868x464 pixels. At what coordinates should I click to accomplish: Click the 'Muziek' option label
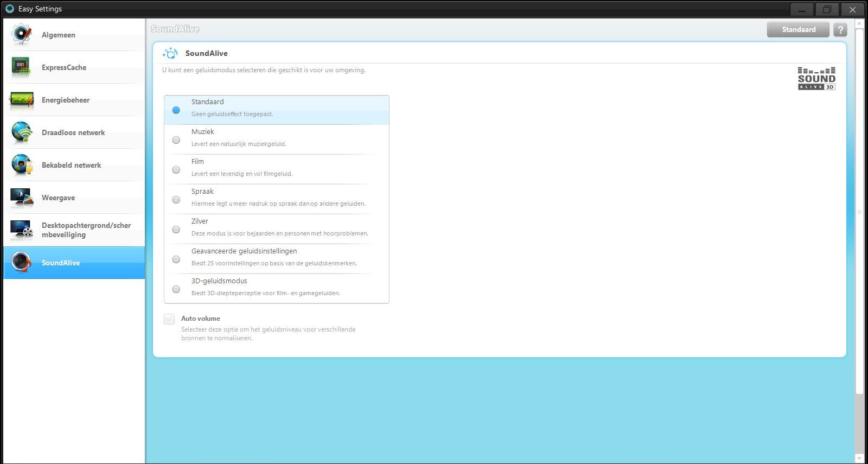pyautogui.click(x=203, y=131)
